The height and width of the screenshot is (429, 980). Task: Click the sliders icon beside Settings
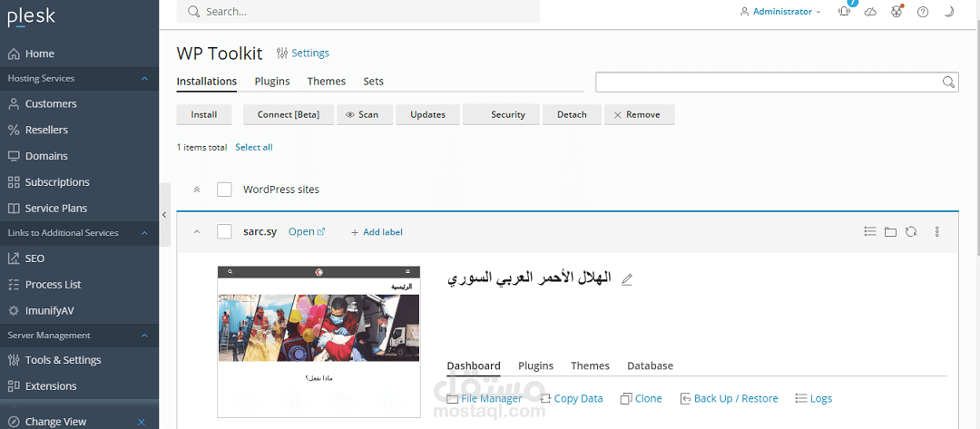click(x=282, y=54)
